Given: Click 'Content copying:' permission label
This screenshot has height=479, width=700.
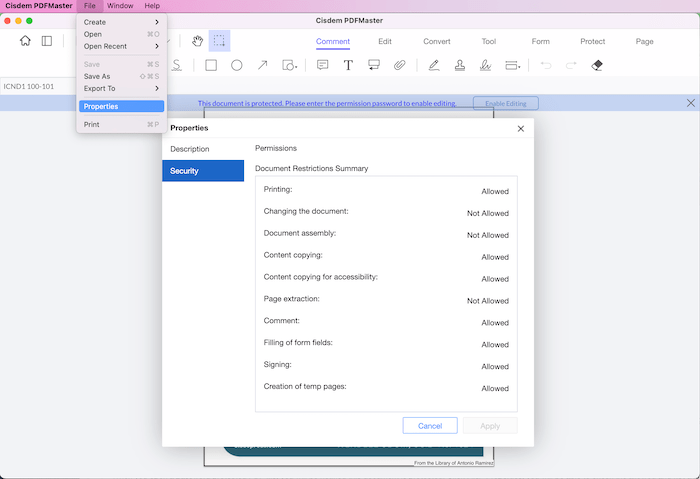Looking at the screenshot, I should pos(293,255).
